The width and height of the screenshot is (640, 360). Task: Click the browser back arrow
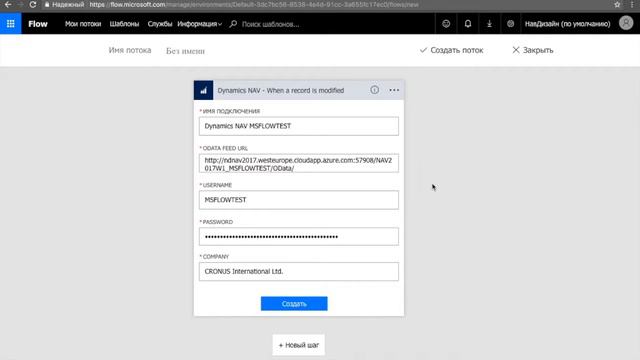[x=8, y=4]
